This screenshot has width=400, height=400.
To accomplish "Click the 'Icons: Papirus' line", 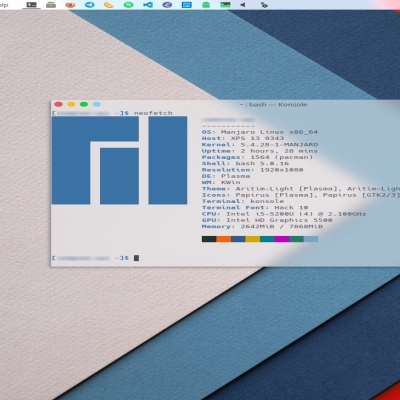I will pyautogui.click(x=301, y=195).
